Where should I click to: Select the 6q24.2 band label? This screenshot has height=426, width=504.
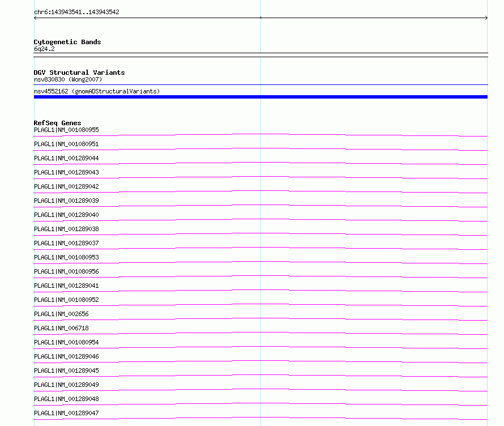[x=44, y=49]
